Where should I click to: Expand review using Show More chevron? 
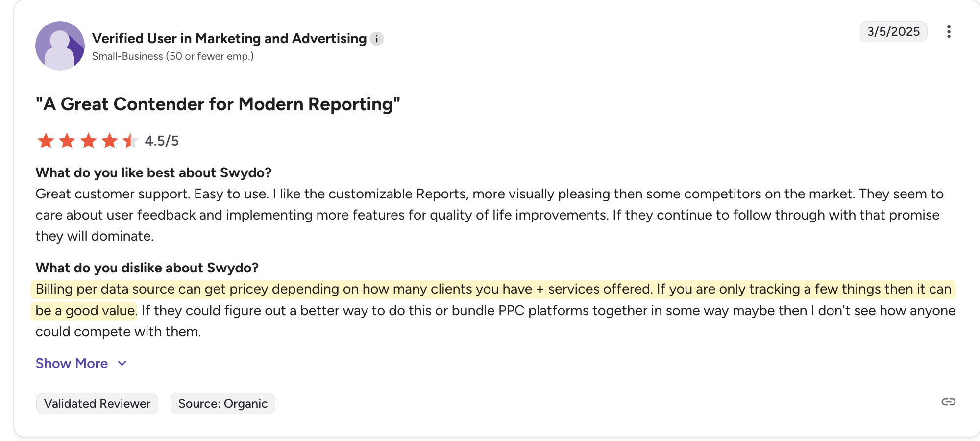pos(122,364)
